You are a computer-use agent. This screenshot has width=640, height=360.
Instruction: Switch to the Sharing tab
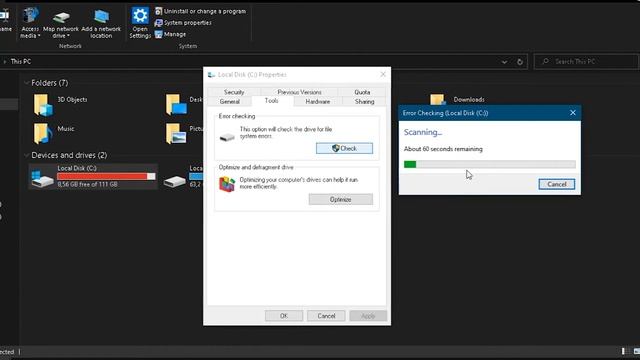pos(364,102)
